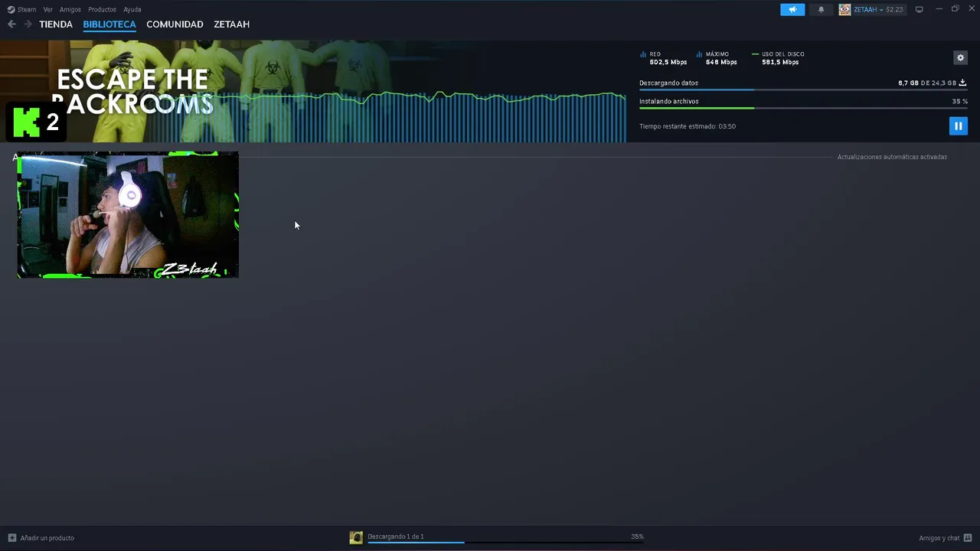Select the BIBLIOTECA tab
The width and height of the screenshot is (980, 551).
click(x=109, y=24)
